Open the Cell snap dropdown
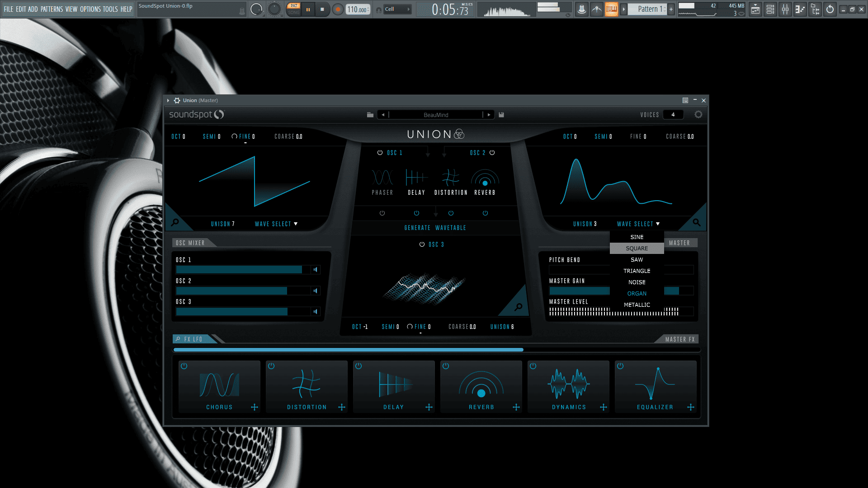Image resolution: width=868 pixels, height=488 pixels. [x=397, y=9]
